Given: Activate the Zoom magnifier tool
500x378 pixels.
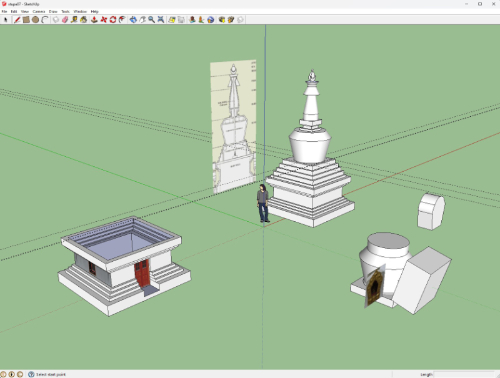Looking at the screenshot, I should pos(152,20).
